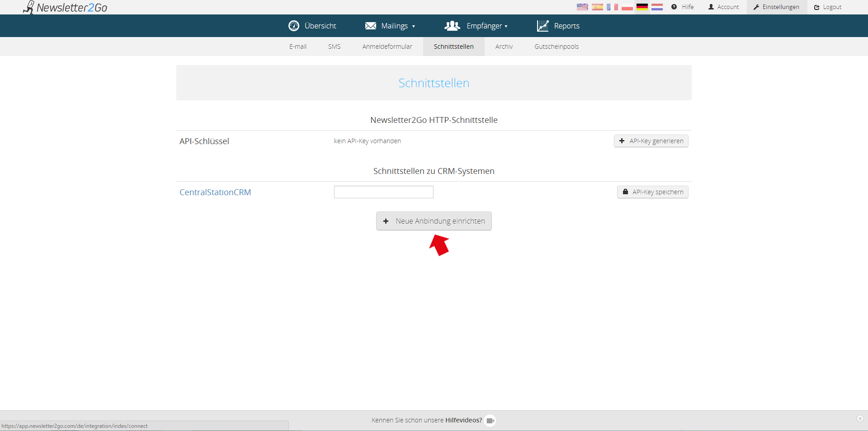
Task: Focus the CentralStationCRM API key field
Action: click(384, 192)
